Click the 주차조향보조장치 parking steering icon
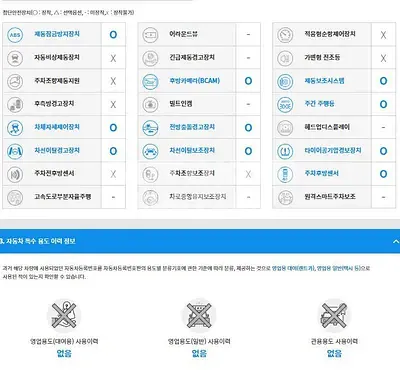The width and height of the screenshot is (400, 370). tap(150, 174)
